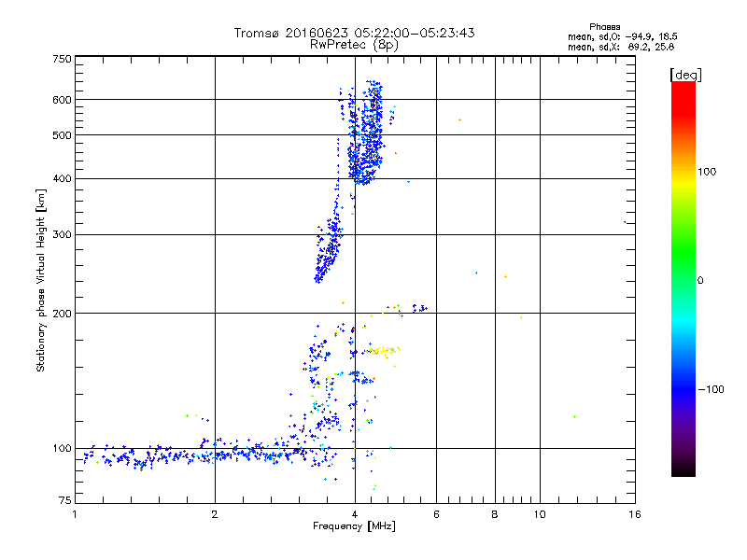Click the frequency axis tick label "4"
Viewport: 747px width, 560px height.
click(x=355, y=514)
